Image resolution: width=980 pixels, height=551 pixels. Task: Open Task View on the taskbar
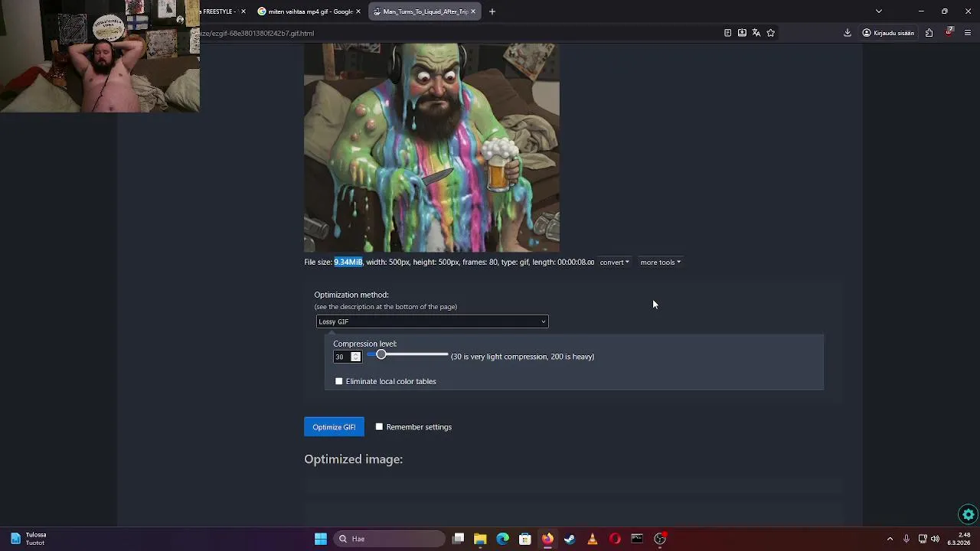458,539
